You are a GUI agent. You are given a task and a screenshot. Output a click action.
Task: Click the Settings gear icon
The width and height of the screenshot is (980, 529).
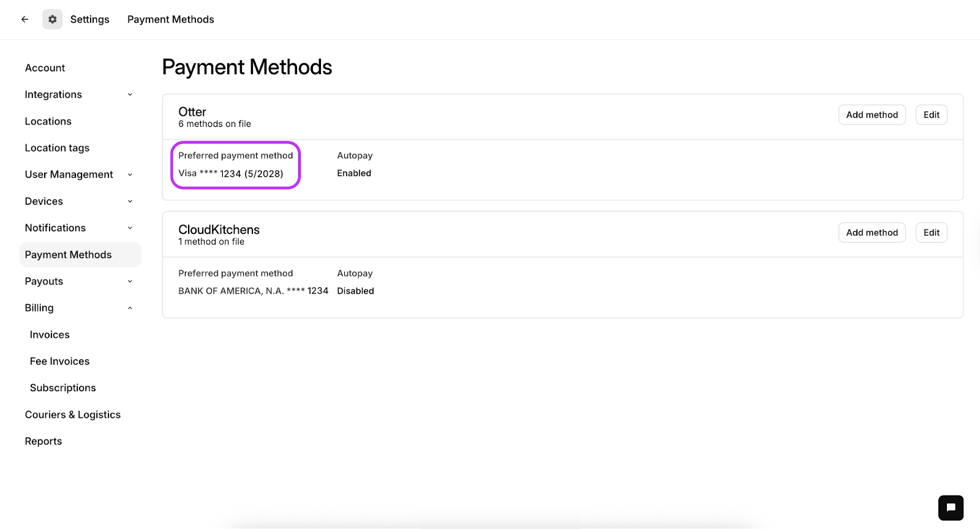[x=53, y=20]
